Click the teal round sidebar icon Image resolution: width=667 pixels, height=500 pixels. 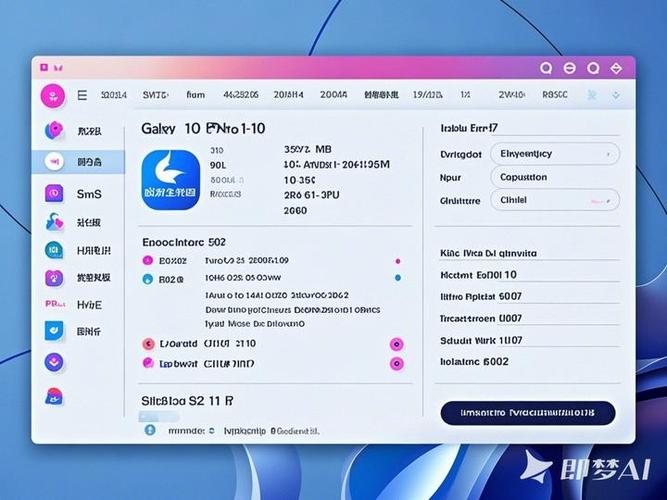(x=54, y=250)
